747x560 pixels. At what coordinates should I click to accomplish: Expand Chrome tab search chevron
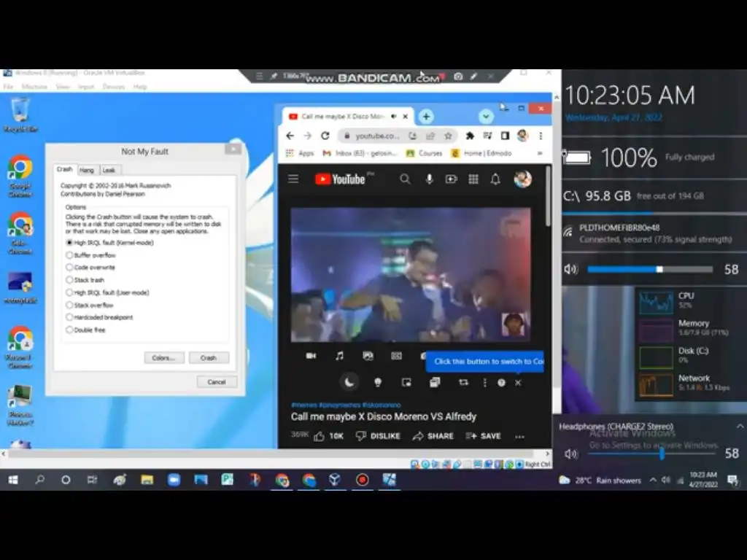point(486,116)
